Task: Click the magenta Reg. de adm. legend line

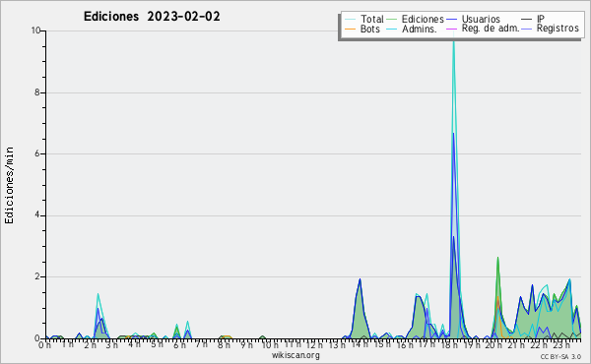Action: (x=451, y=29)
